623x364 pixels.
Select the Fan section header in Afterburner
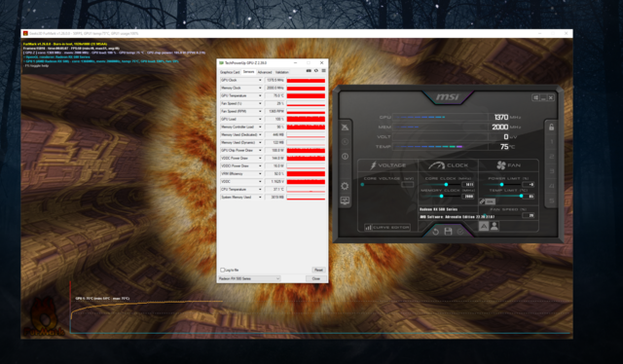[508, 165]
